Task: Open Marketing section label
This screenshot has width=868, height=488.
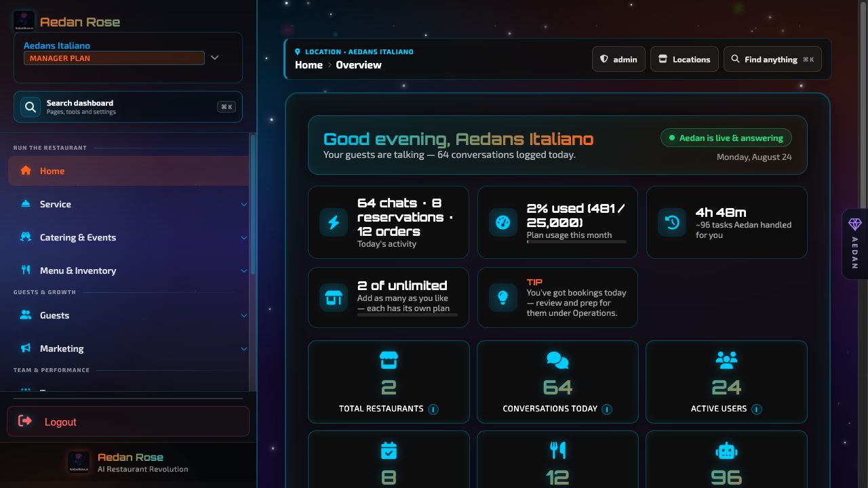Action: (x=62, y=348)
